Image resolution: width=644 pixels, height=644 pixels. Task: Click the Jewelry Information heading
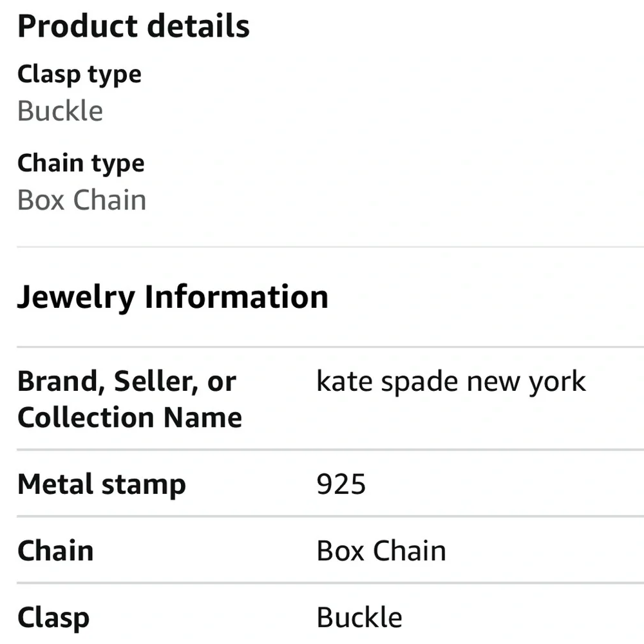click(173, 298)
